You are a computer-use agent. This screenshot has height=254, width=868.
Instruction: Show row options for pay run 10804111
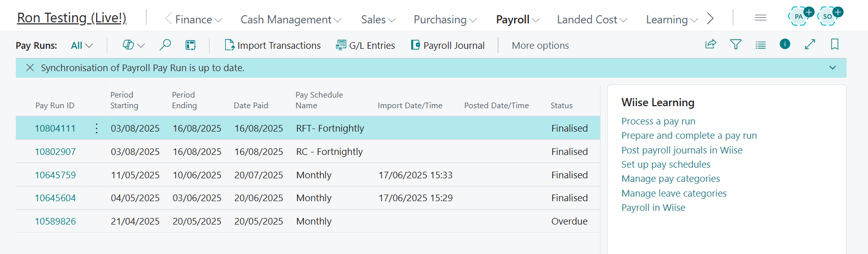(x=97, y=129)
